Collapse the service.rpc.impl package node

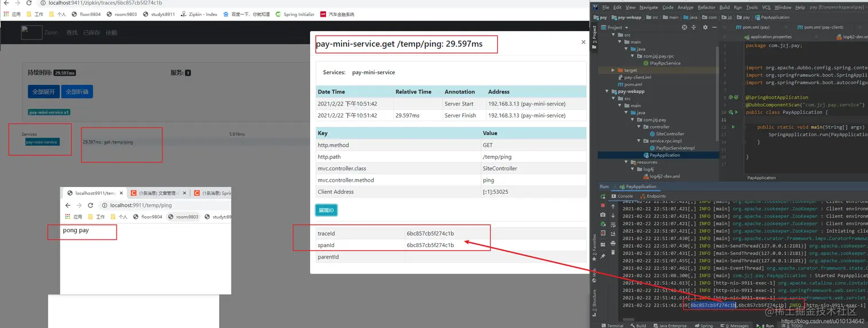click(x=639, y=141)
